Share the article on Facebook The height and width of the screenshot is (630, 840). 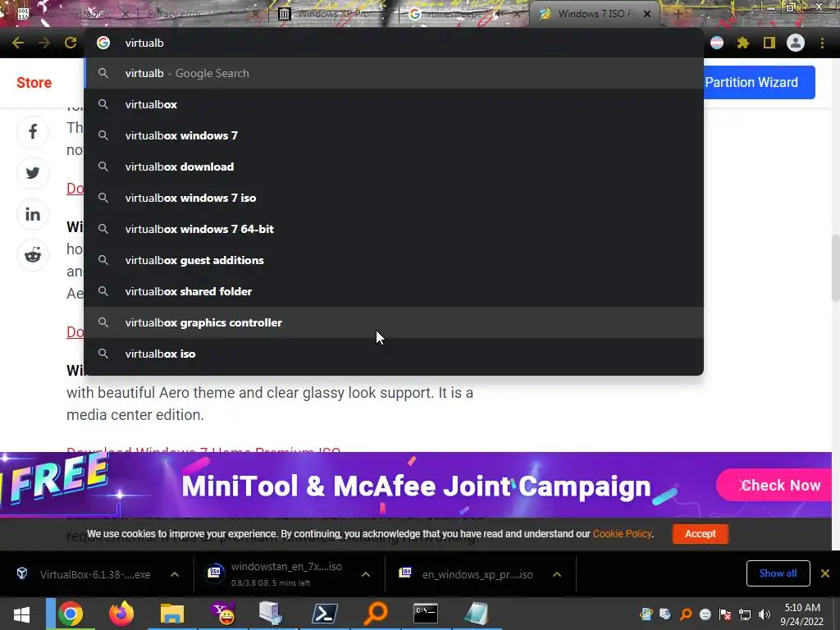pyautogui.click(x=33, y=132)
